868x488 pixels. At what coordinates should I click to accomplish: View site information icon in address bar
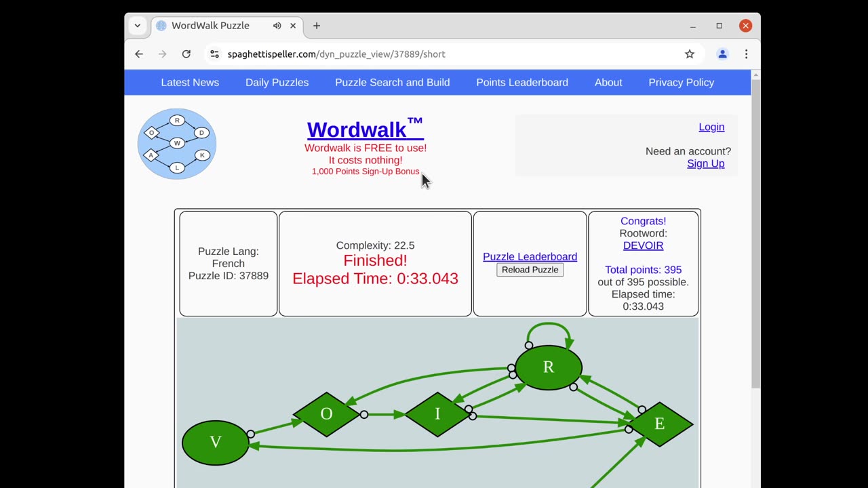coord(214,54)
